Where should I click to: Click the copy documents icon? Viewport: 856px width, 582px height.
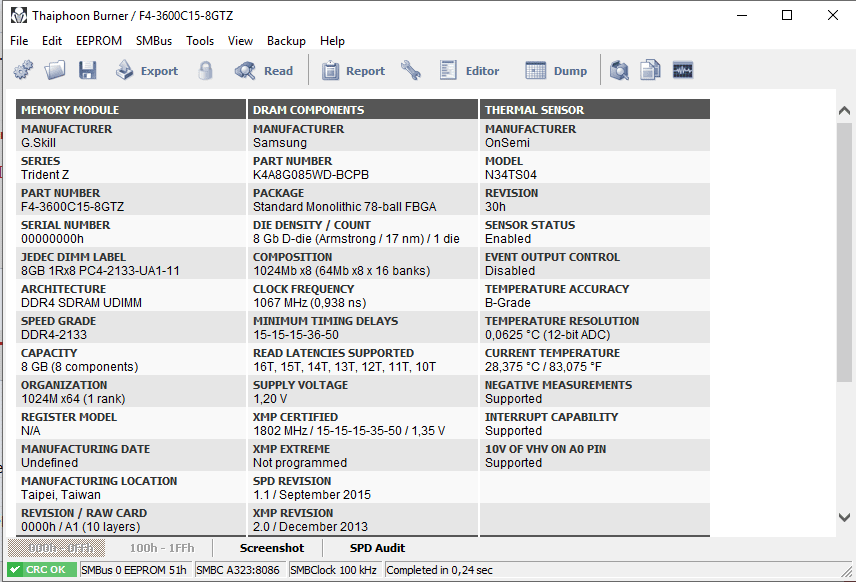click(x=650, y=70)
